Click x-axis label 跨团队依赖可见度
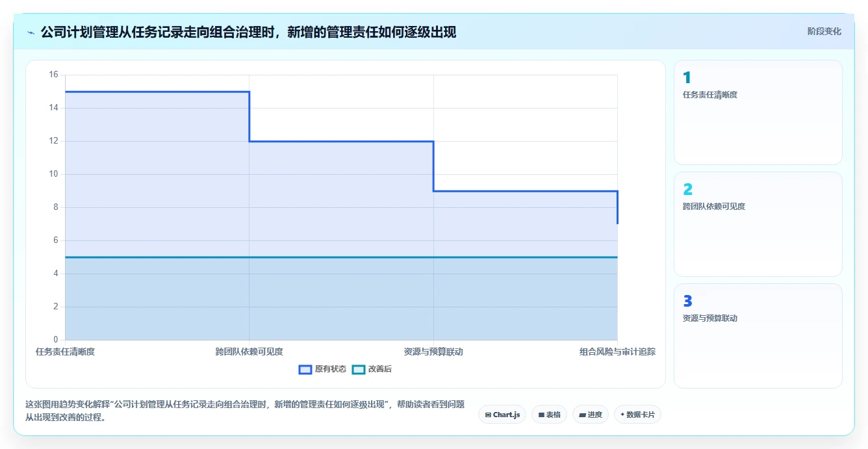 tap(249, 352)
